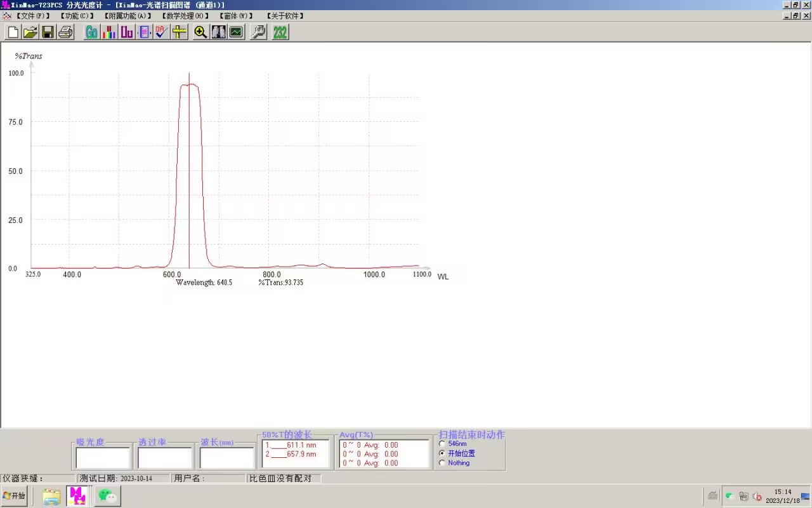
Task: Click the %Trans:93.735 readout
Action: coord(280,283)
